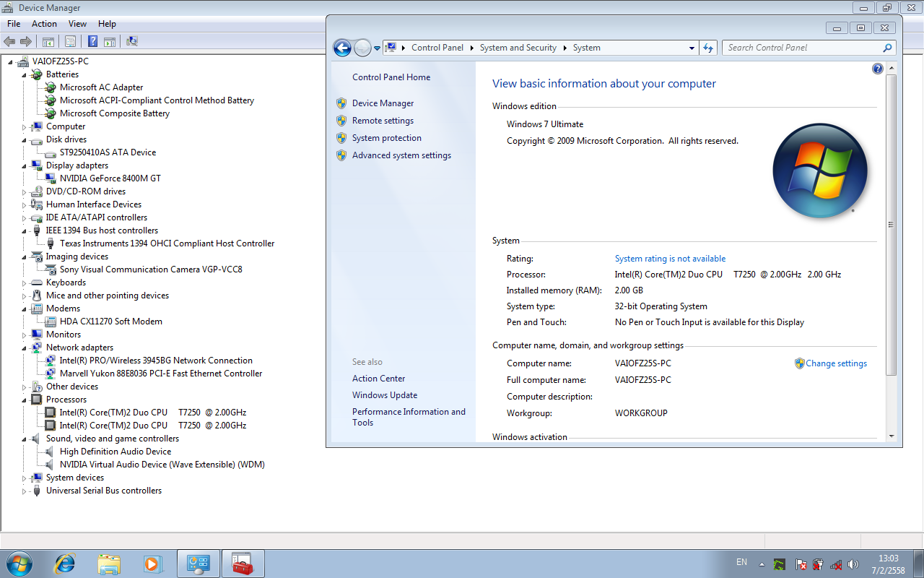The height and width of the screenshot is (578, 924).
Task: Open the Start menu orb
Action: coord(19,563)
